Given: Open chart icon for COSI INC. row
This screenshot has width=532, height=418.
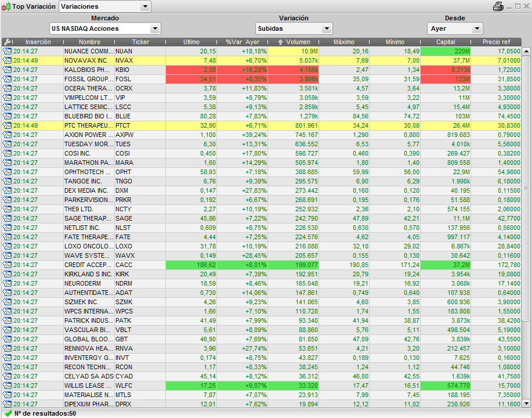Looking at the screenshot, I should [x=7, y=153].
